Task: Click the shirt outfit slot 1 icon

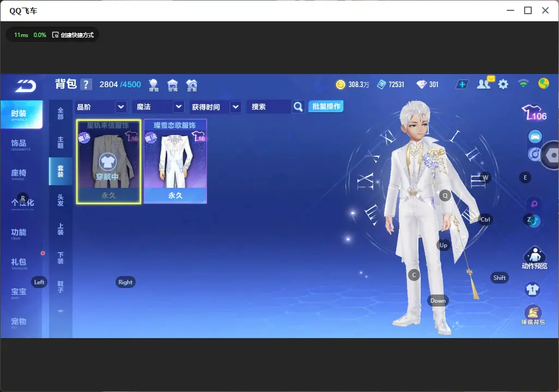Action: [x=533, y=289]
